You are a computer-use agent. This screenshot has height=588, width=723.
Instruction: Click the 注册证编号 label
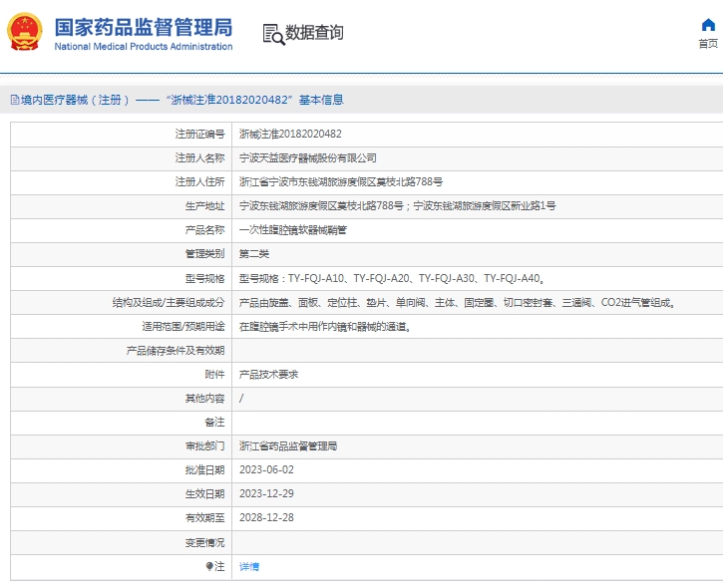click(200, 135)
